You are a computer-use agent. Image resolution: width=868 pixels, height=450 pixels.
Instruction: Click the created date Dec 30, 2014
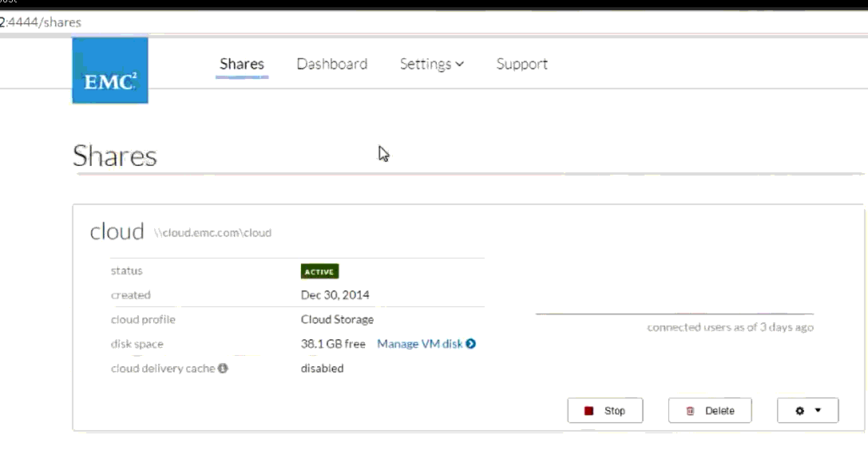tap(335, 295)
